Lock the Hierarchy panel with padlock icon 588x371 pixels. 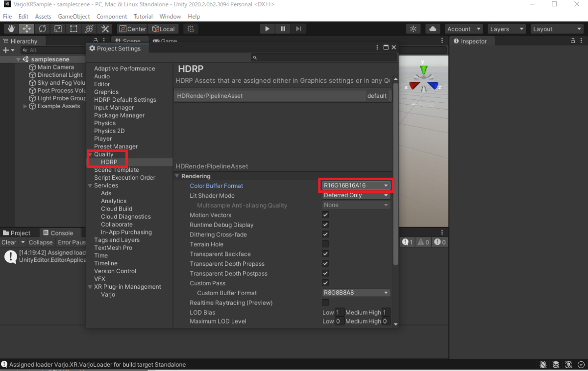click(96, 41)
